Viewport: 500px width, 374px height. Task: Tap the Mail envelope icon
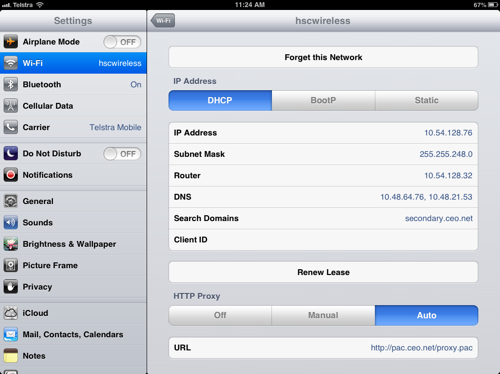pos(11,334)
